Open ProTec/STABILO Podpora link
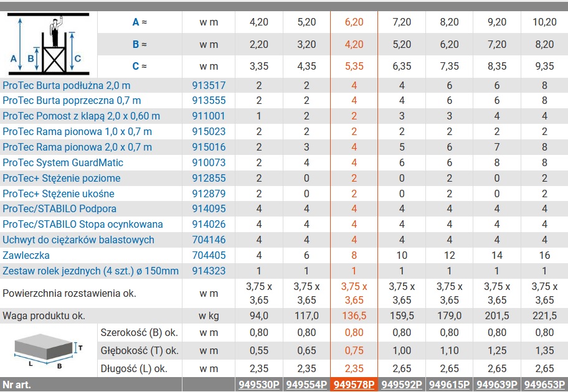This screenshot has height=392, width=568. pos(59,208)
